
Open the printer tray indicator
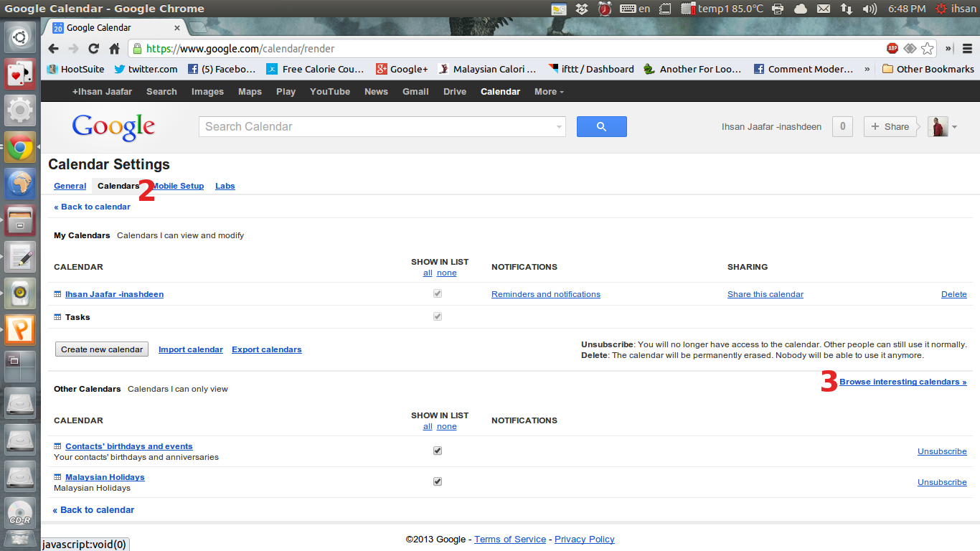coord(778,9)
